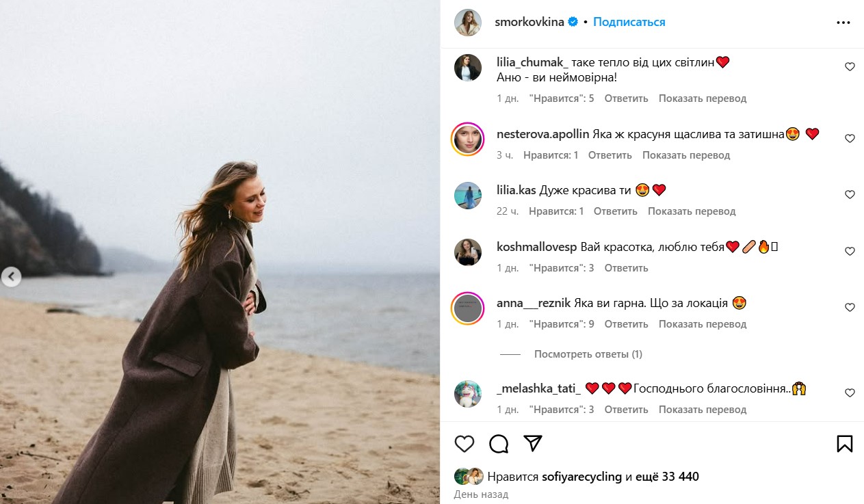Image resolution: width=864 pixels, height=504 pixels.
Task: Like koshmallovesp's comment heart
Action: click(x=850, y=252)
